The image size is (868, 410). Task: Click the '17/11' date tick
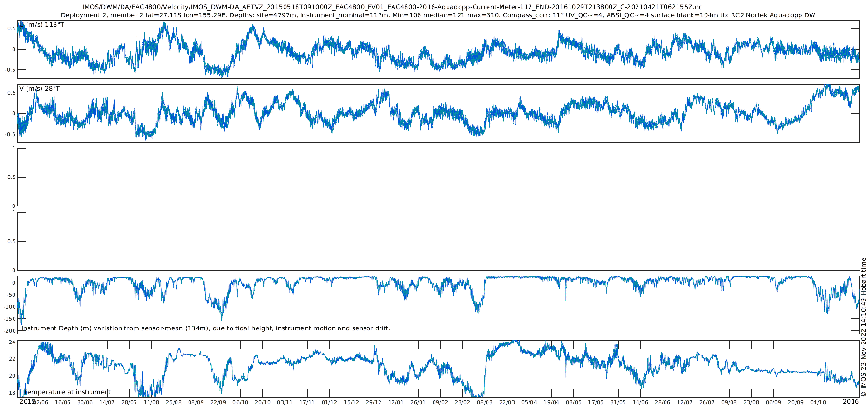pos(307,402)
